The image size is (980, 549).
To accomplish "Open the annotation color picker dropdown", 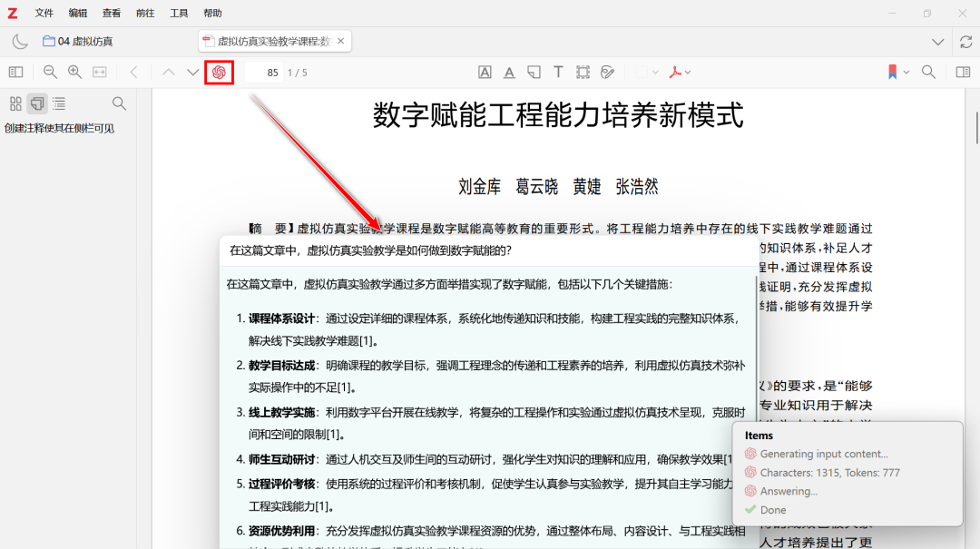I will [647, 73].
